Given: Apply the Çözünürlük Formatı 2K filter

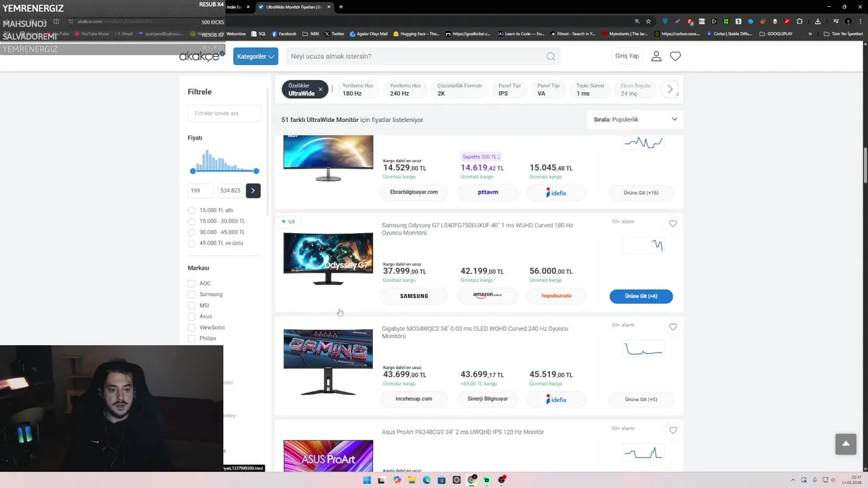Looking at the screenshot, I should (459, 89).
